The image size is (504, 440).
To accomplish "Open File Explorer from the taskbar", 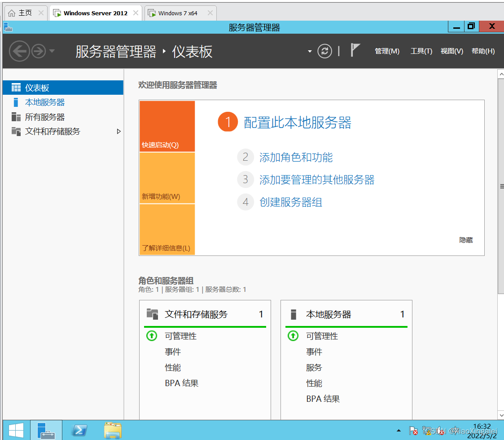I will pyautogui.click(x=113, y=431).
